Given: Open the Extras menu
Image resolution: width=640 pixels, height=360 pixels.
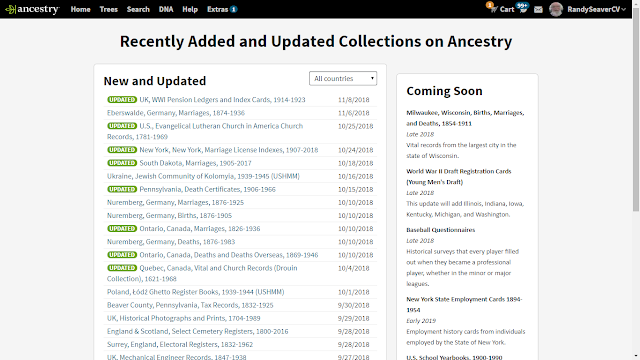Looking at the screenshot, I should point(222,9).
